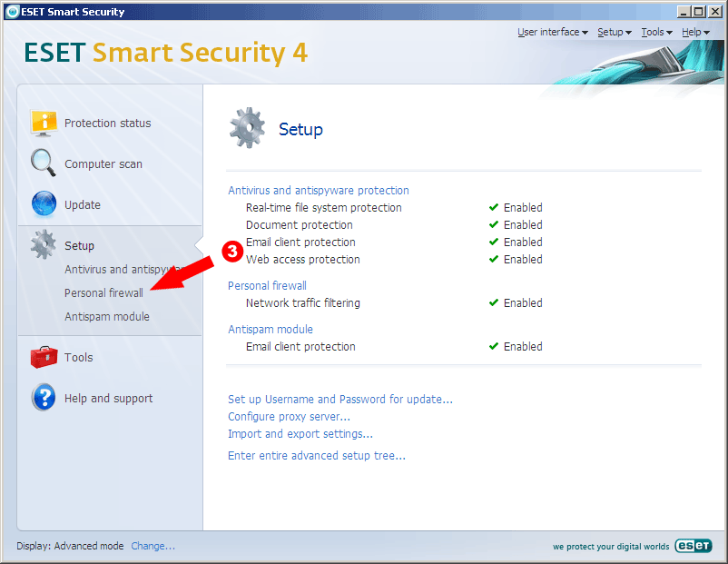Open the User interface dropdown menu
Viewport: 728px width, 564px height.
click(553, 32)
